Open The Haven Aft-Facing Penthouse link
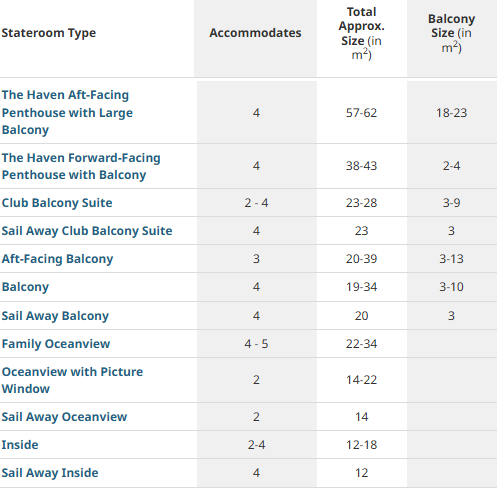The width and height of the screenshot is (501, 489). [67, 112]
